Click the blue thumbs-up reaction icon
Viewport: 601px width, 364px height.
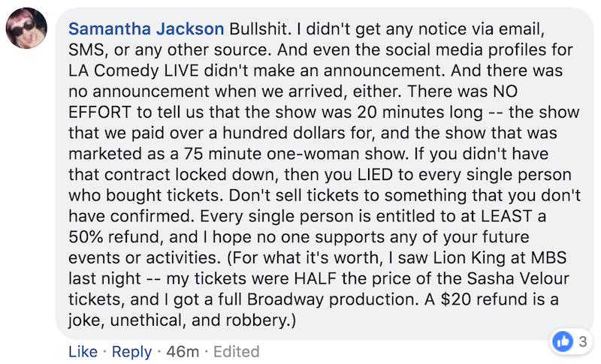pos(562,341)
